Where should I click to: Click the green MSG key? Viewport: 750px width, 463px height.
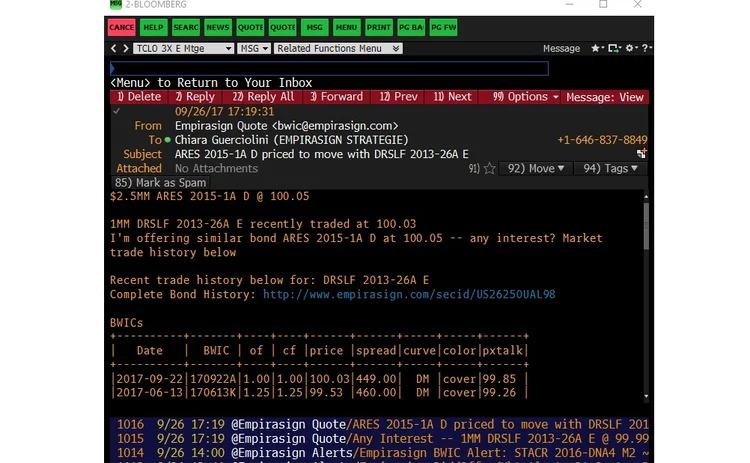[314, 27]
